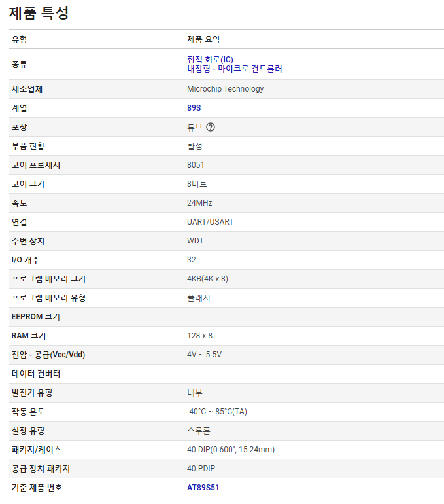The height and width of the screenshot is (504, 444).
Task: Click the 패키지/케이스 row label
Action: tap(37, 450)
